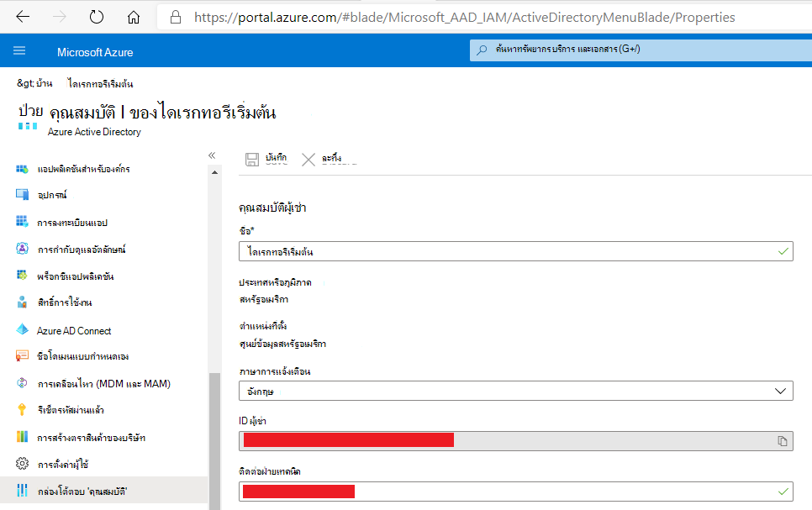Click the Azure search resources box
Image resolution: width=812 pixels, height=510 pixels.
tap(641, 50)
